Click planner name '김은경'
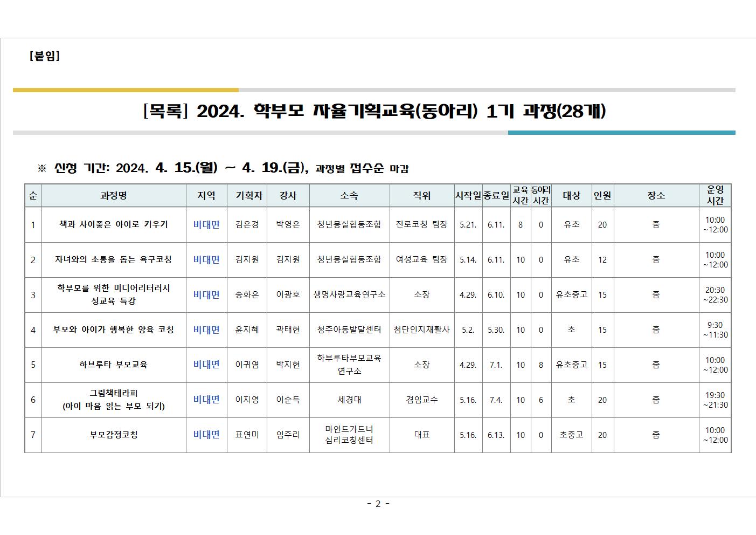756x535 pixels. coord(247,224)
